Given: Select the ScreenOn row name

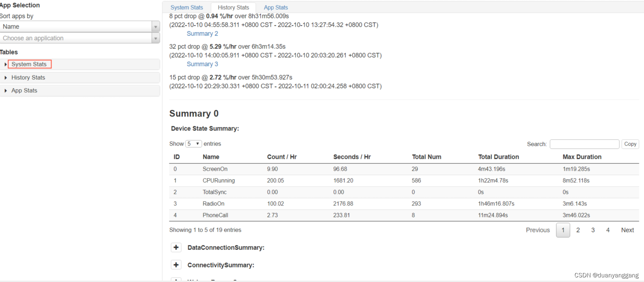Looking at the screenshot, I should [x=215, y=169].
